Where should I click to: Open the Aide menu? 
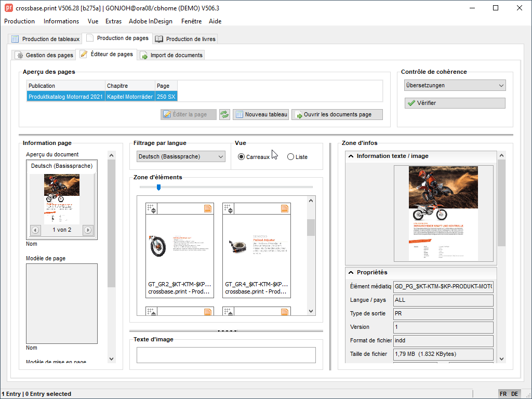click(x=215, y=21)
